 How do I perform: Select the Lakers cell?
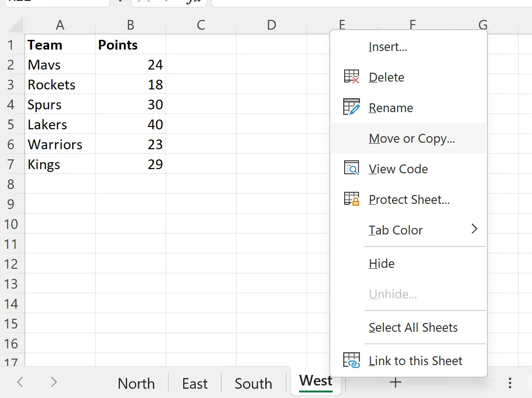(60, 125)
